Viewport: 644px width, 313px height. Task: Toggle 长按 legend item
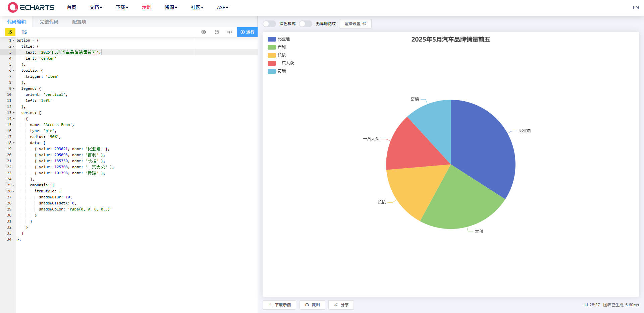pyautogui.click(x=277, y=55)
